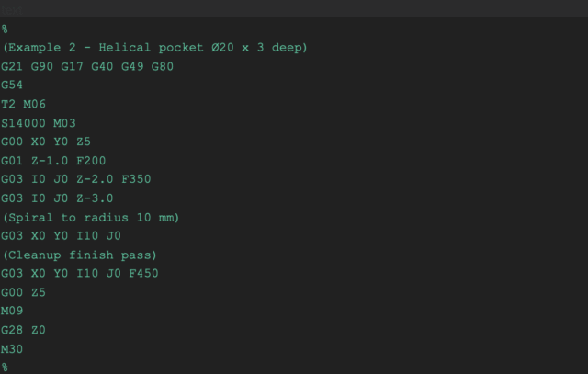Click the Cleanup finish pass comment

(79, 255)
